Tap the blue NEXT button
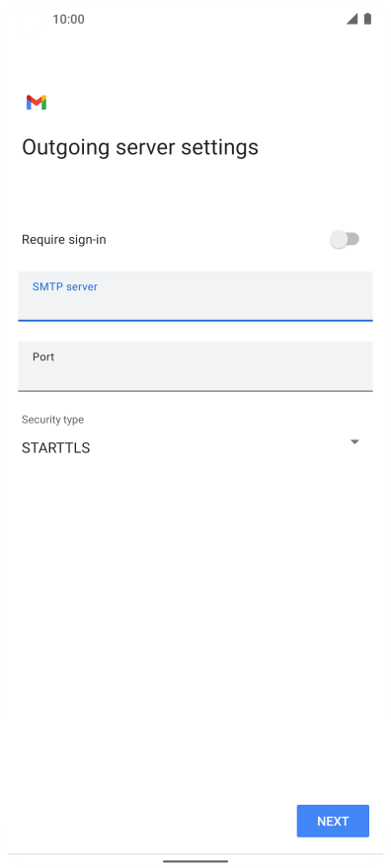Viewport: 391px width, 868px height. pos(333,821)
